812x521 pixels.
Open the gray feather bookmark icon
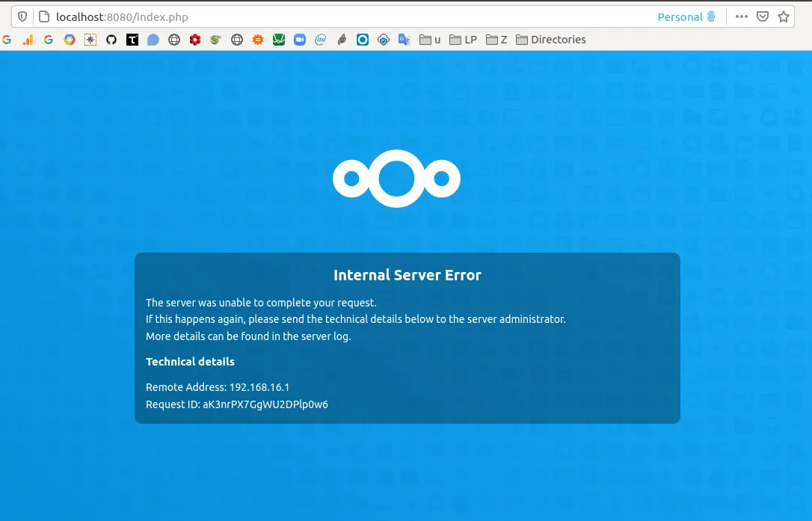tap(342, 40)
